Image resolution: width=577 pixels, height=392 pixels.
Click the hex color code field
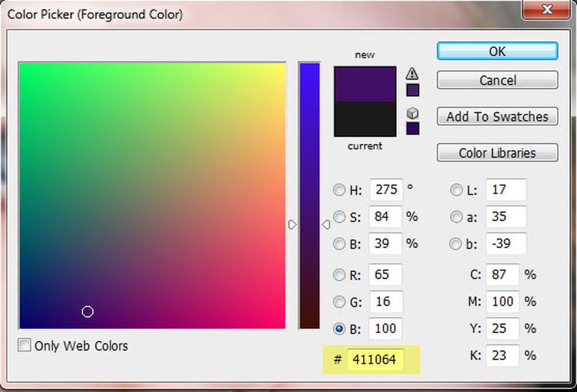[x=375, y=360]
